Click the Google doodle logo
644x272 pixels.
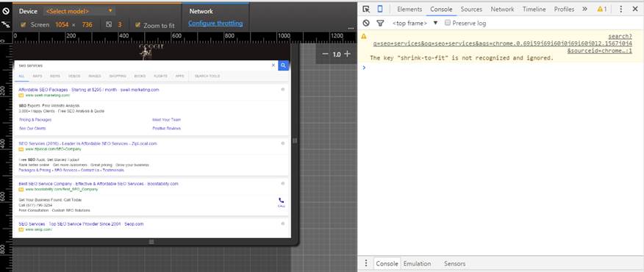tap(151, 51)
